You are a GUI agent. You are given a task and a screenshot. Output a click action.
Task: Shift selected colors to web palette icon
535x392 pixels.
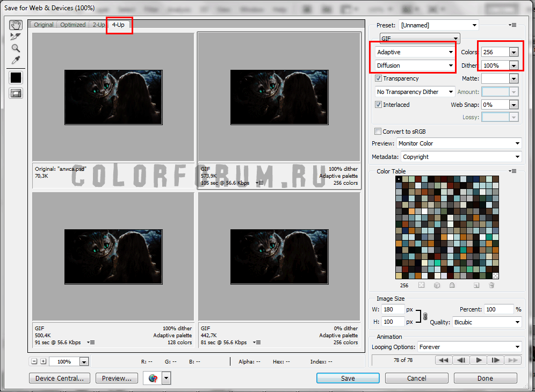pyautogui.click(x=437, y=285)
